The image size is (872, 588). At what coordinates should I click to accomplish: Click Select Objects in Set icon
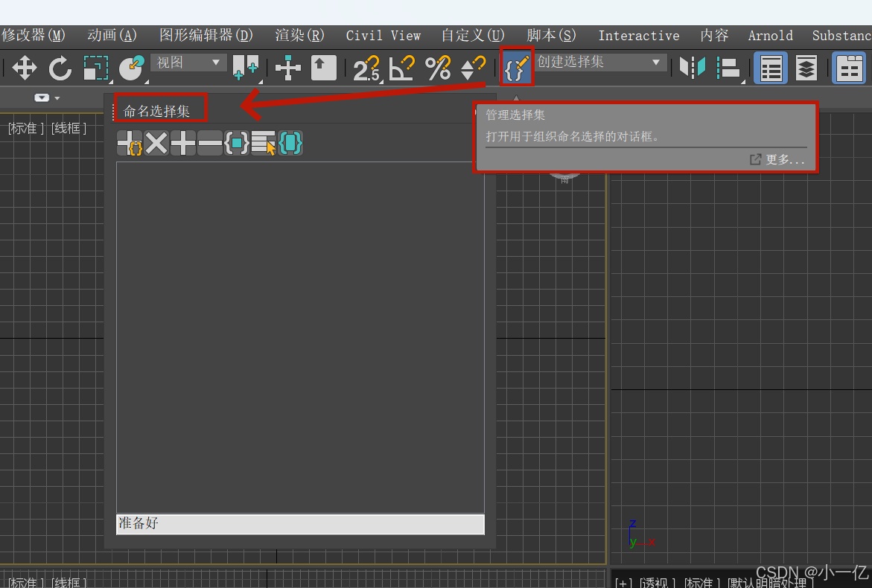[236, 143]
